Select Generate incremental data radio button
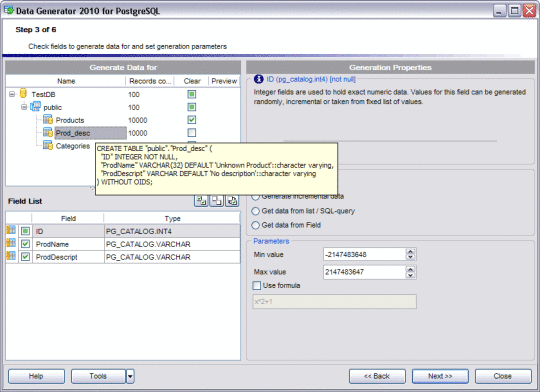Screen dimensions: 540x392 [x=255, y=197]
